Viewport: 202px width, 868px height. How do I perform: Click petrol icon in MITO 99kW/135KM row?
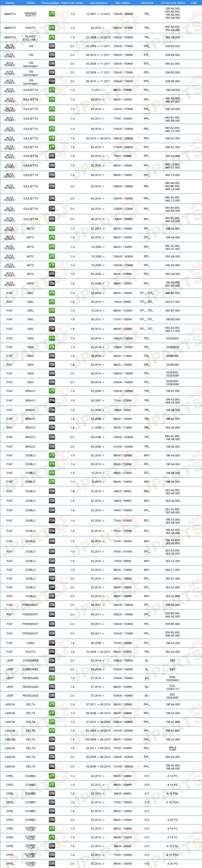point(52,247)
